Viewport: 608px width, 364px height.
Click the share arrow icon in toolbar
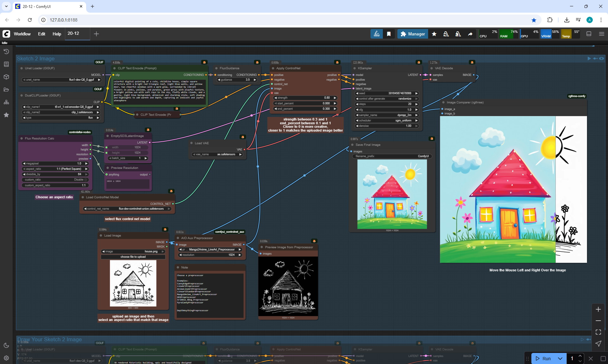pyautogui.click(x=470, y=34)
